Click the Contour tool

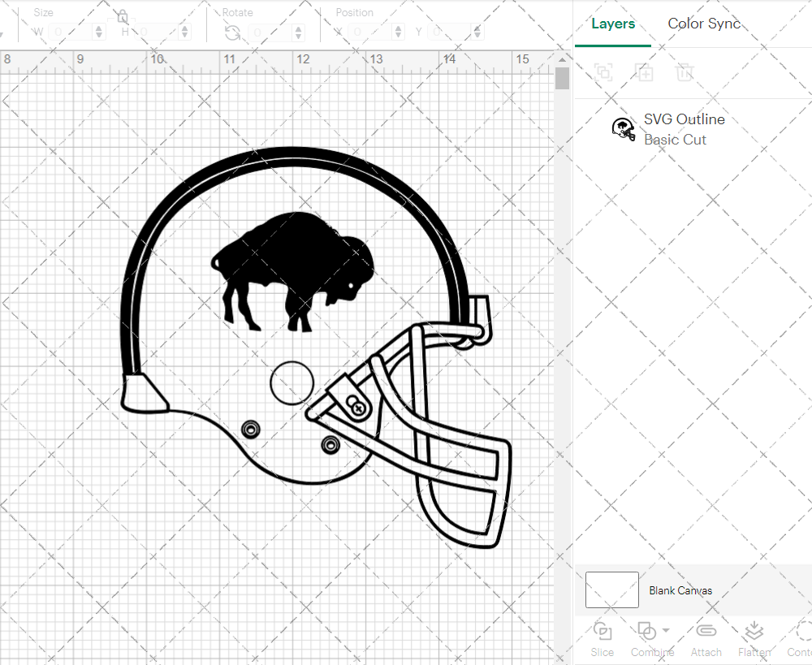click(x=800, y=639)
